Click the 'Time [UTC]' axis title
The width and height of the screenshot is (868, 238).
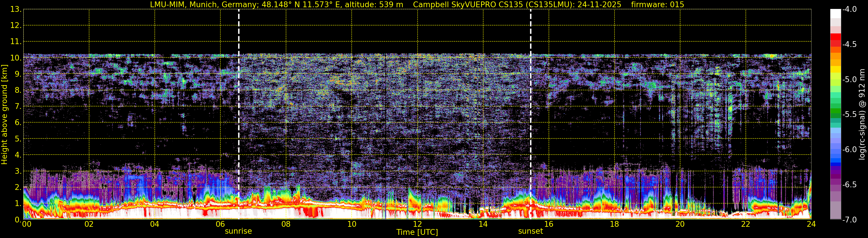pos(417,232)
